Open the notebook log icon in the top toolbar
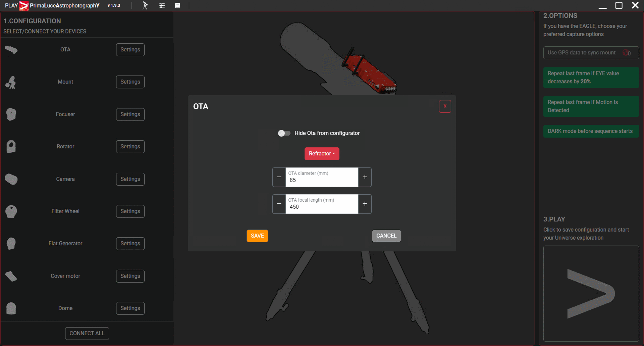This screenshot has width=644, height=346. click(x=177, y=5)
